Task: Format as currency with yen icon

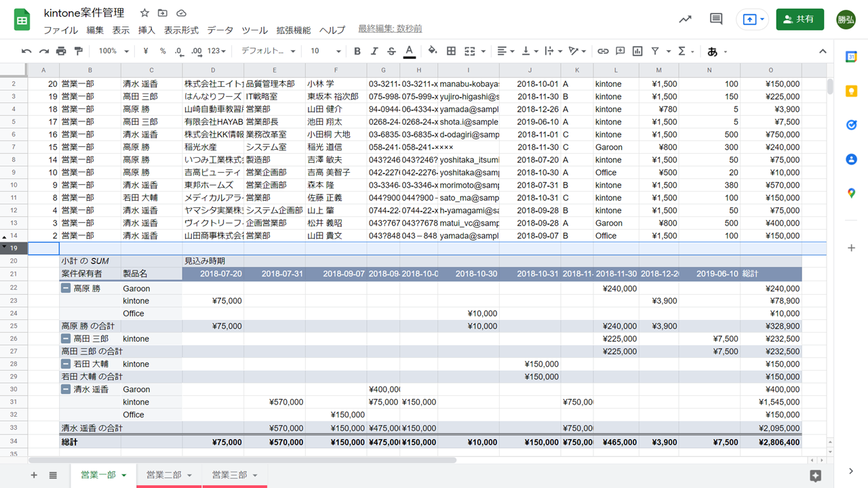Action: click(x=146, y=51)
